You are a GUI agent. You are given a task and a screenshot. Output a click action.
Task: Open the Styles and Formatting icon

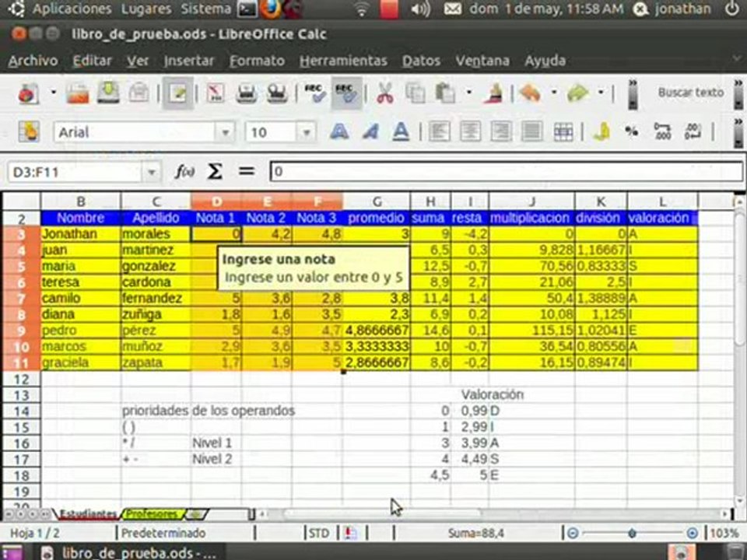(x=29, y=132)
